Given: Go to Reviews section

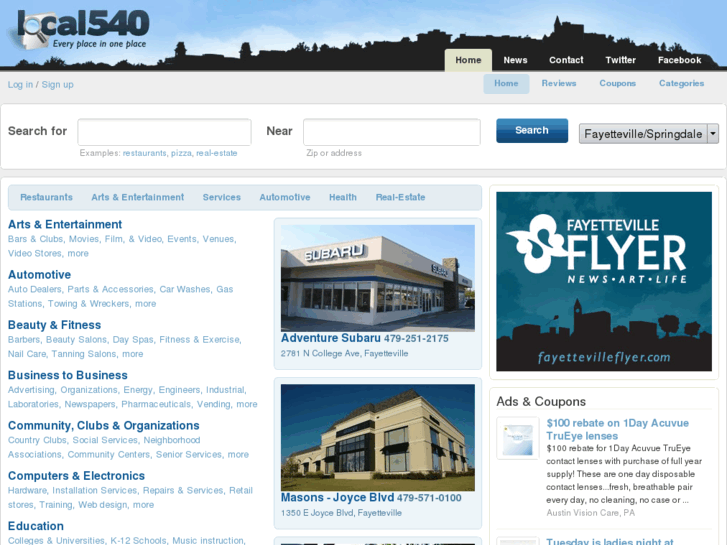Looking at the screenshot, I should coord(559,83).
